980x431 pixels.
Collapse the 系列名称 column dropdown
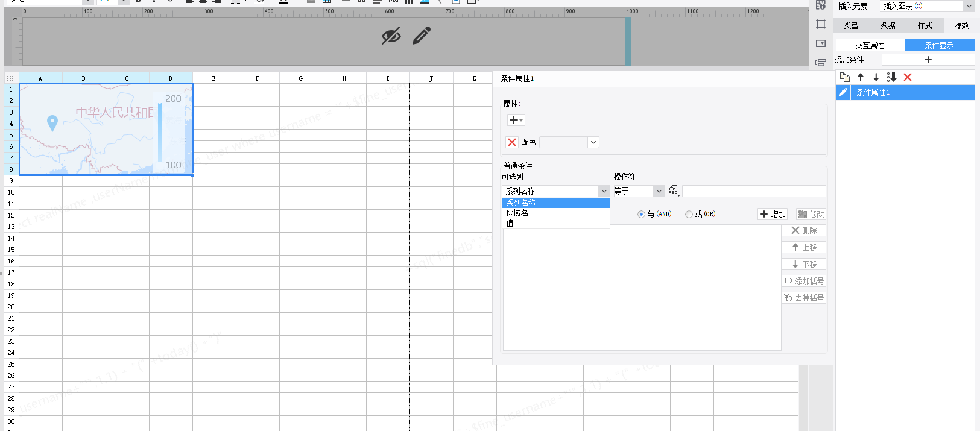604,191
